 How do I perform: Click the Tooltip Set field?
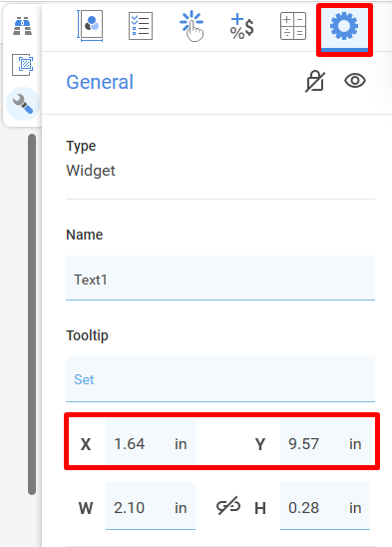(220, 379)
